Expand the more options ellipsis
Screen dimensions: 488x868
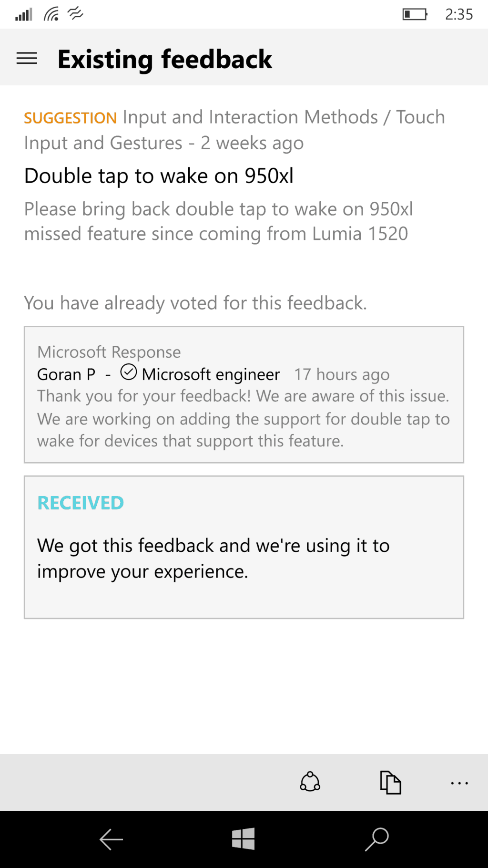(x=459, y=783)
